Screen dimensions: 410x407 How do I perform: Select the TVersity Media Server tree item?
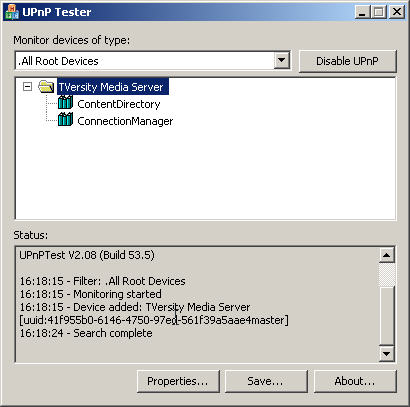click(x=113, y=87)
